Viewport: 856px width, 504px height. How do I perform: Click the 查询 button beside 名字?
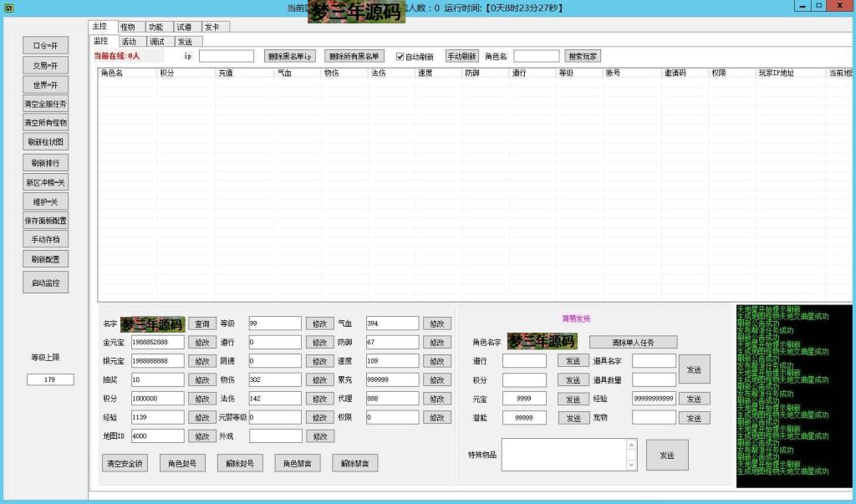point(202,323)
